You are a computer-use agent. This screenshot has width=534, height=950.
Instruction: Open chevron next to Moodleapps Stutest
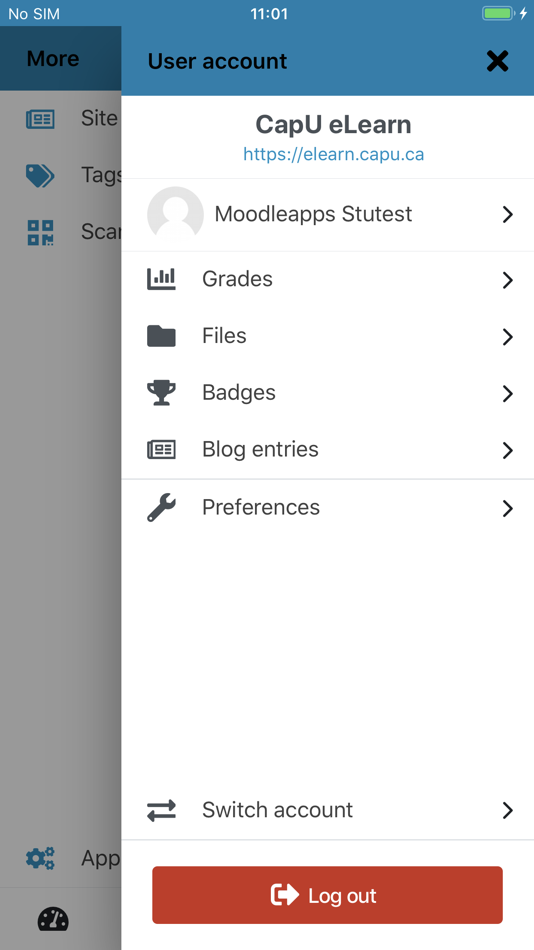coord(508,214)
